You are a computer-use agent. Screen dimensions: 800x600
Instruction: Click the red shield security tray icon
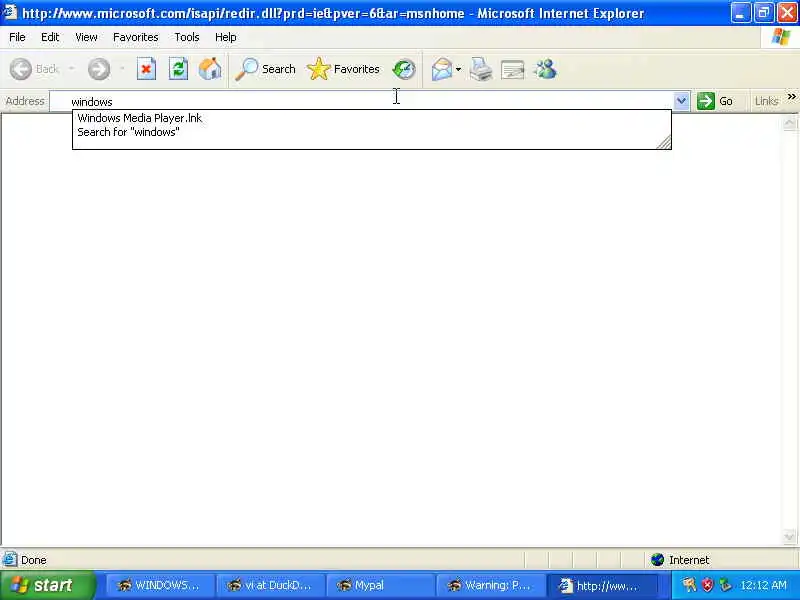click(x=707, y=585)
